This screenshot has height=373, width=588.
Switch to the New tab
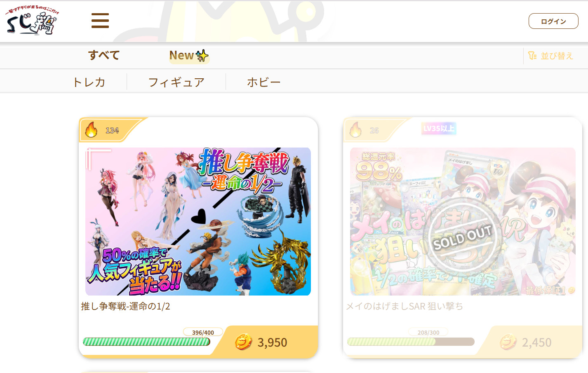(189, 56)
